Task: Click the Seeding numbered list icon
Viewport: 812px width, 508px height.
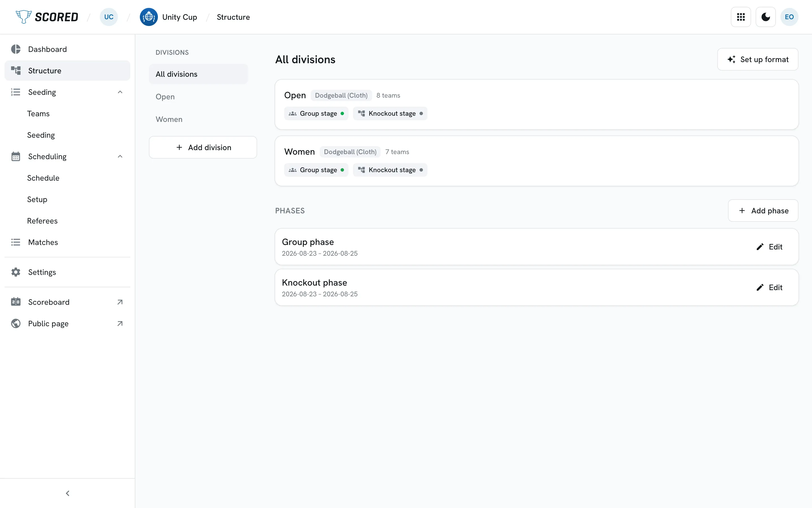Action: tap(16, 92)
